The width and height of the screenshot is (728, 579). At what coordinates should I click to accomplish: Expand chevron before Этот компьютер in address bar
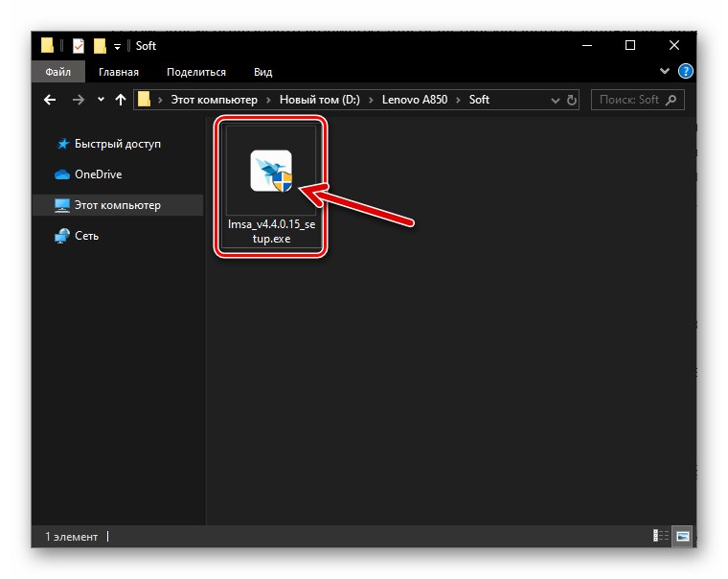160,100
